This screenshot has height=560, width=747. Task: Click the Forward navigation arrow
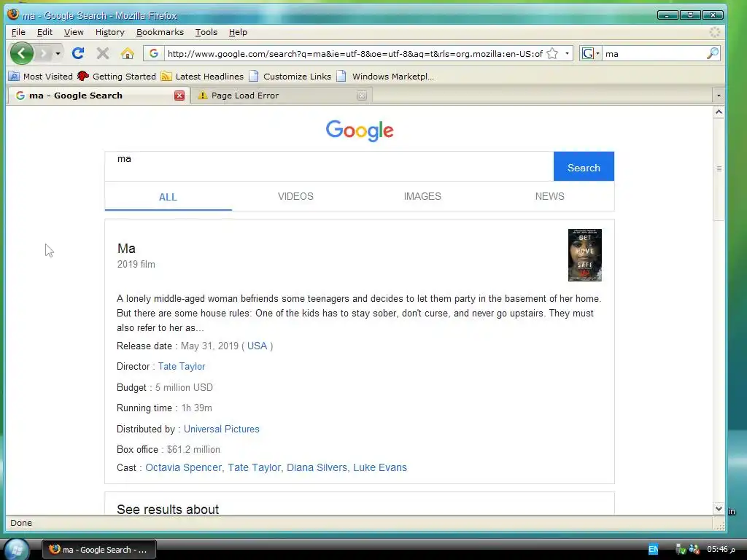(x=43, y=53)
